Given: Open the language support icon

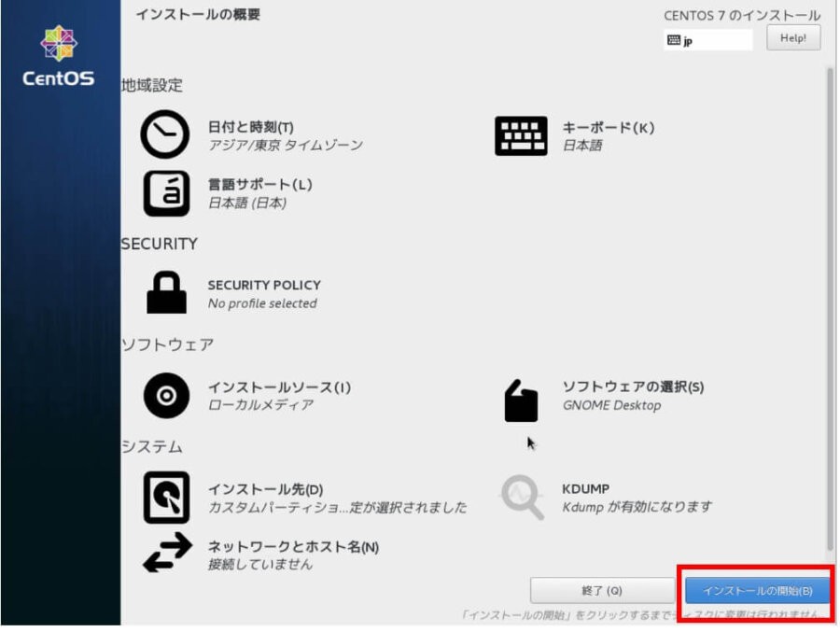Looking at the screenshot, I should tap(166, 193).
